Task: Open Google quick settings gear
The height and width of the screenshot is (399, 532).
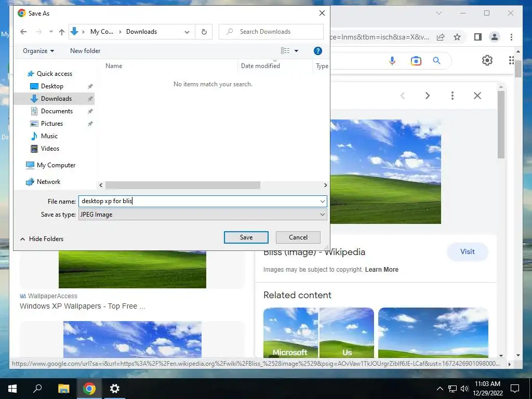Action: pyautogui.click(x=487, y=60)
